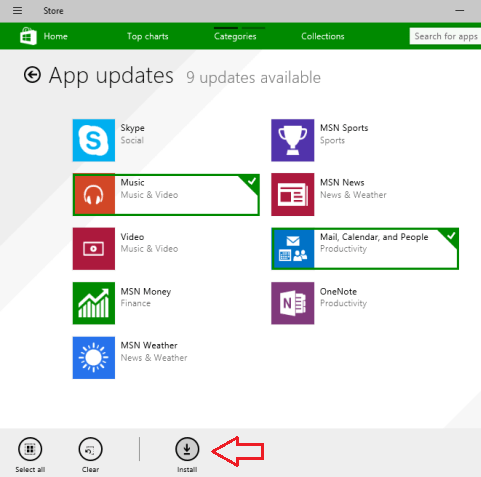Uncheck Mail, Calendar, and People checkmark
The height and width of the screenshot is (477, 481).
[x=451, y=236]
